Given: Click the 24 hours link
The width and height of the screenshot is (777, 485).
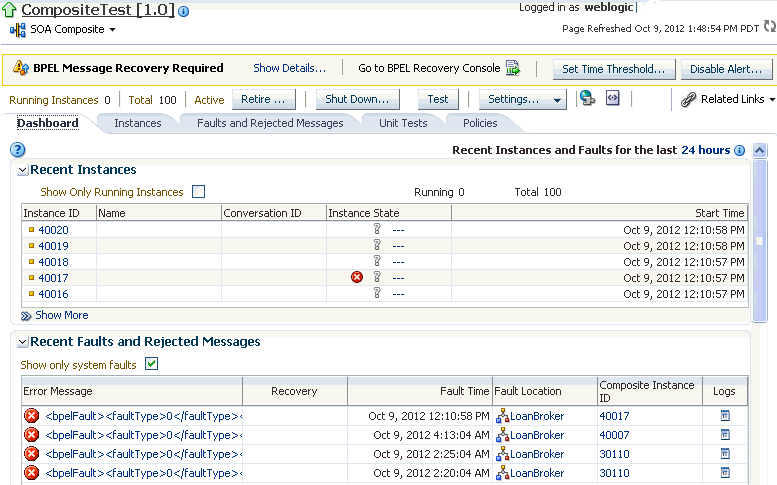Looking at the screenshot, I should [x=706, y=150].
